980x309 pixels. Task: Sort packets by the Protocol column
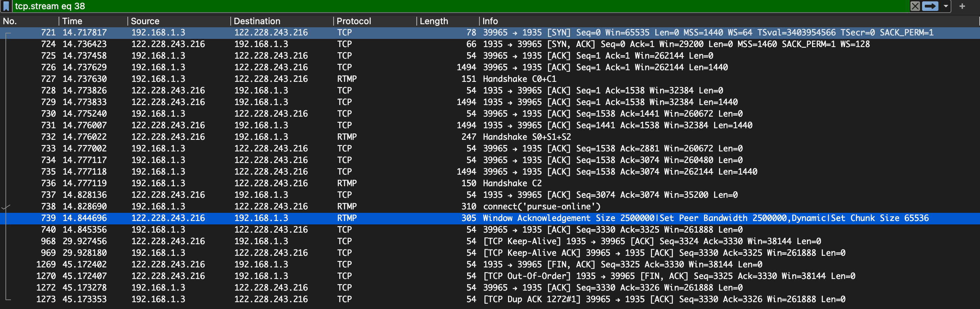tap(354, 21)
